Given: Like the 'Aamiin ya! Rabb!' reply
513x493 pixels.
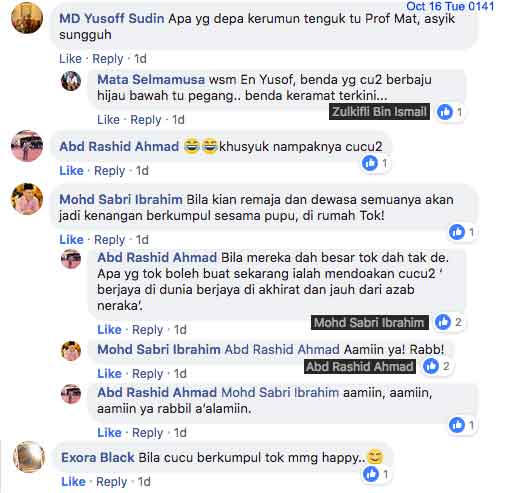Looking at the screenshot, I should 109,374.
